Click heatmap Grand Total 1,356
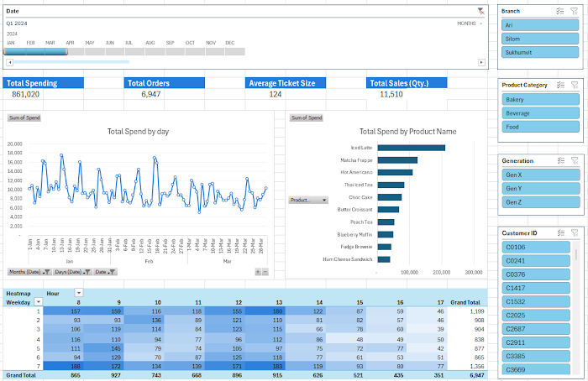Screen dimensions: 588x381 (468, 367)
